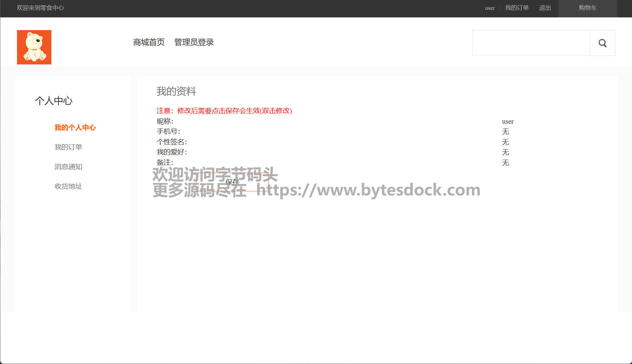
Task: Open 我的订单 in the top bar
Action: (517, 8)
